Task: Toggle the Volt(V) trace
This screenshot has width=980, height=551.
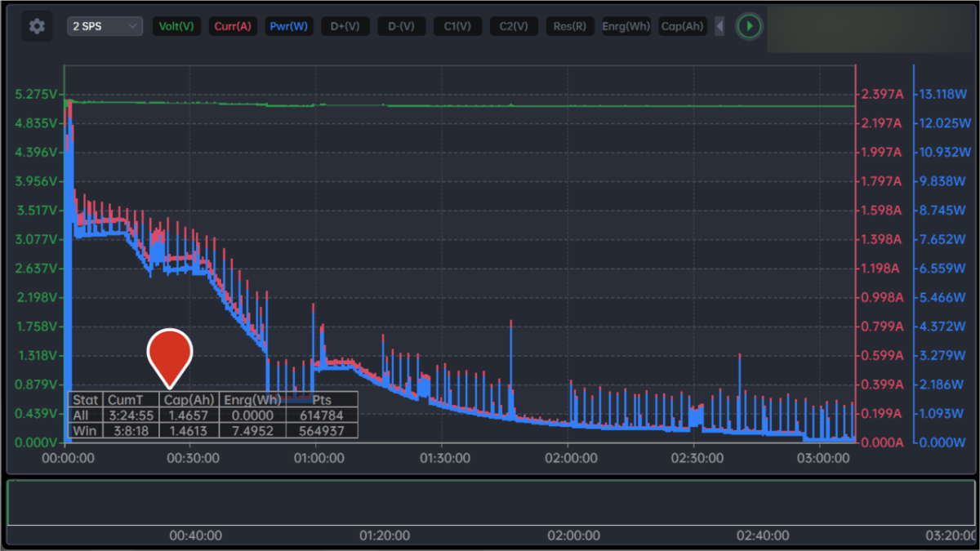Action: tap(176, 26)
